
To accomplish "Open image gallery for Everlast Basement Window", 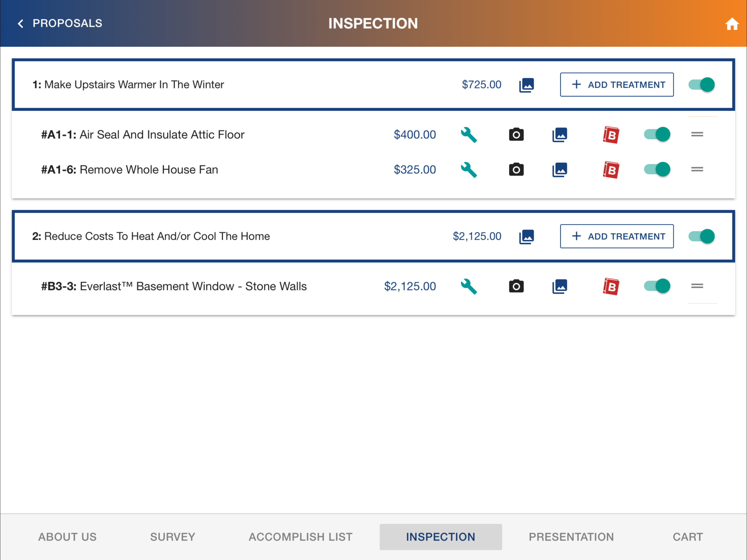I will (x=560, y=286).
